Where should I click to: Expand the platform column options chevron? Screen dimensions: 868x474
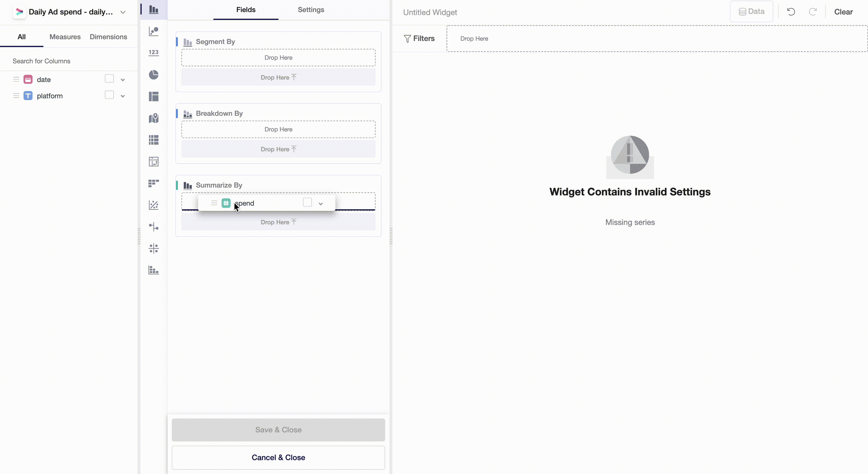123,96
